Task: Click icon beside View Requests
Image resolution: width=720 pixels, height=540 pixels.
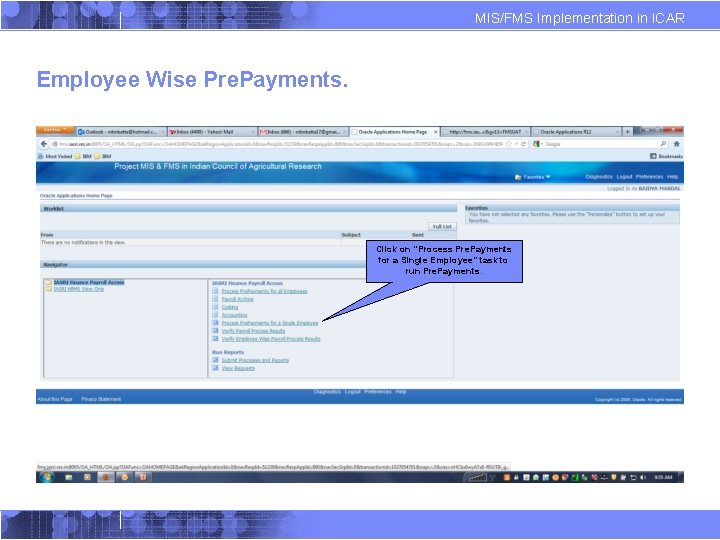Action: click(215, 368)
